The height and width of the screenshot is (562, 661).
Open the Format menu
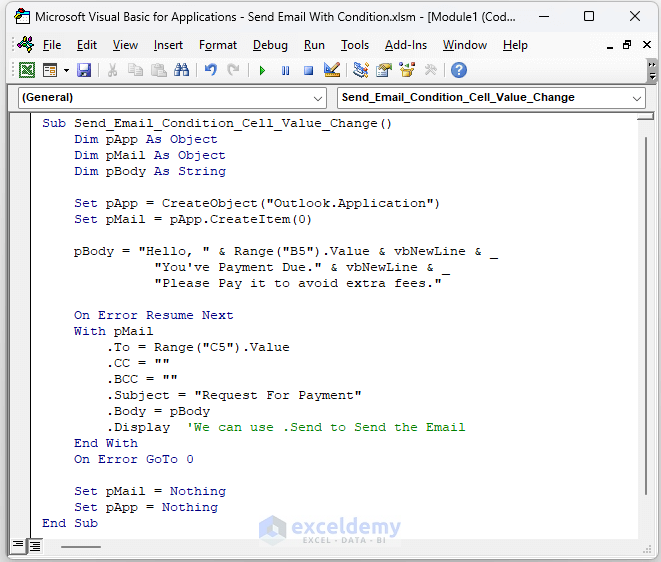[x=218, y=45]
